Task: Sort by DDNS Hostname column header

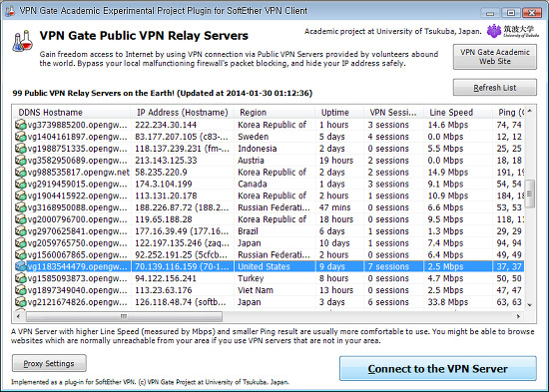Action: click(x=72, y=113)
